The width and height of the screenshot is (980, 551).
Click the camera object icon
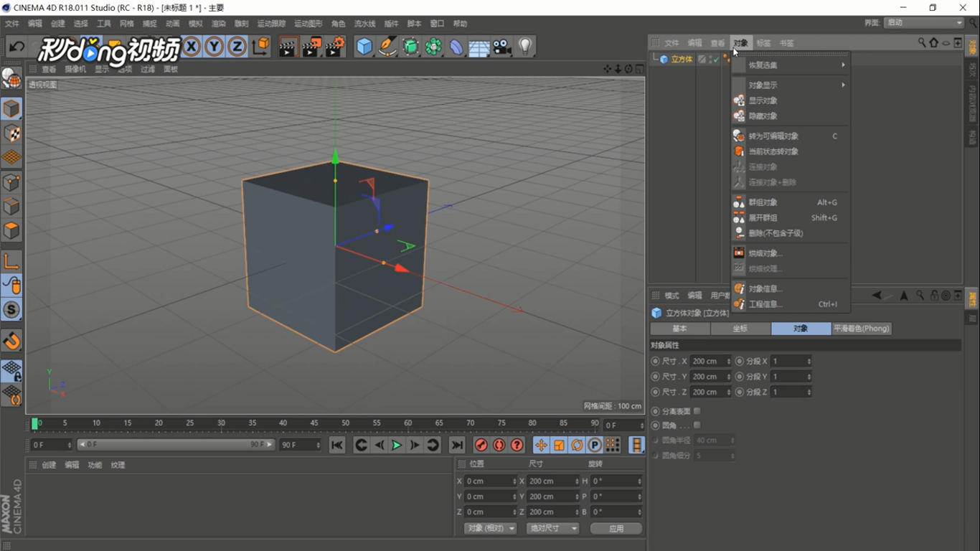point(502,47)
